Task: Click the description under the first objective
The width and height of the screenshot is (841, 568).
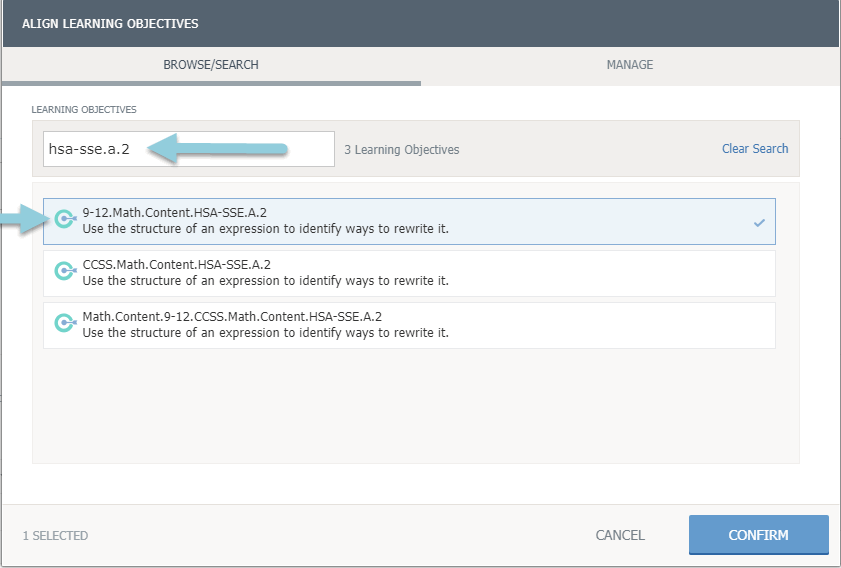Action: coord(265,229)
